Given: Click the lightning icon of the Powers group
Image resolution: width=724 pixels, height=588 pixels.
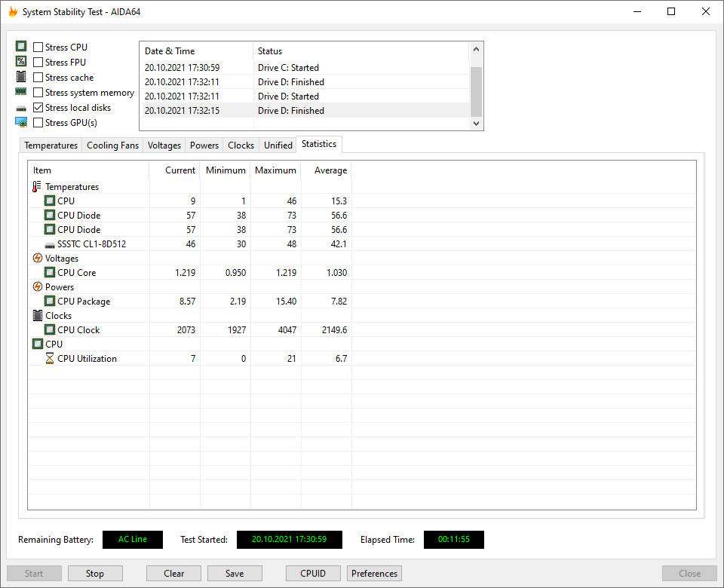Looking at the screenshot, I should [38, 286].
